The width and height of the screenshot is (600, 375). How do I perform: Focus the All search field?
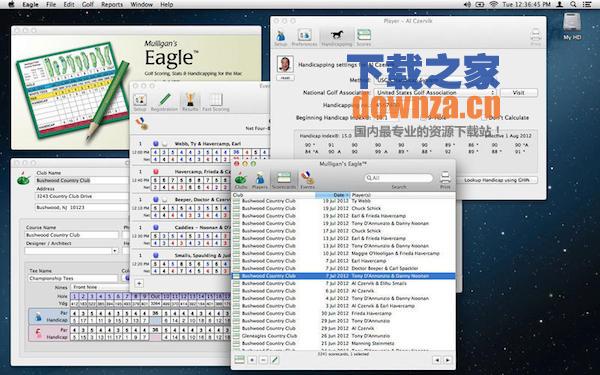[399, 178]
